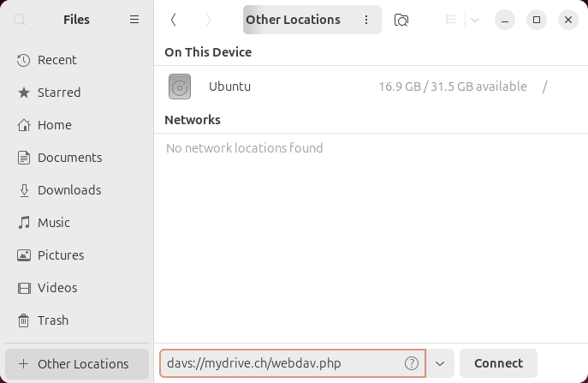Click the Connect button

498,363
